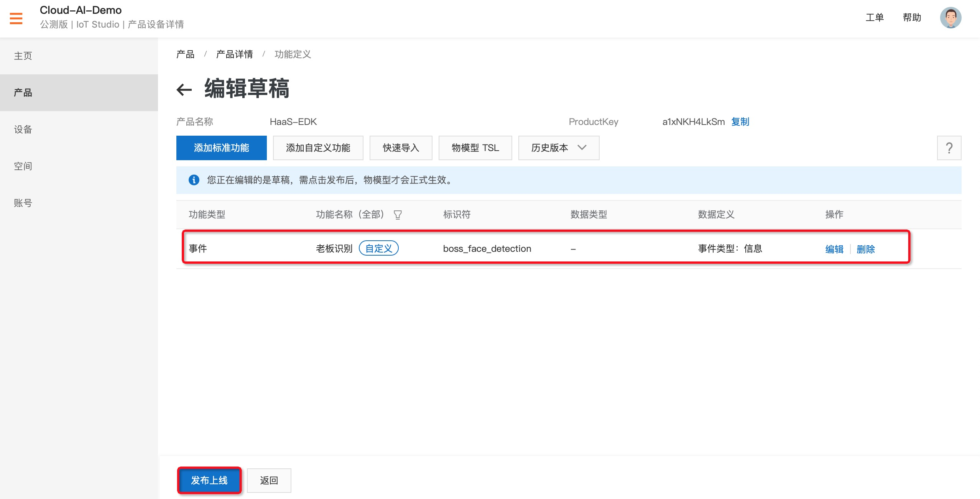Viewport: 980px width, 499px height.
Task: Click 复制 link next to ProductKey
Action: pos(740,122)
